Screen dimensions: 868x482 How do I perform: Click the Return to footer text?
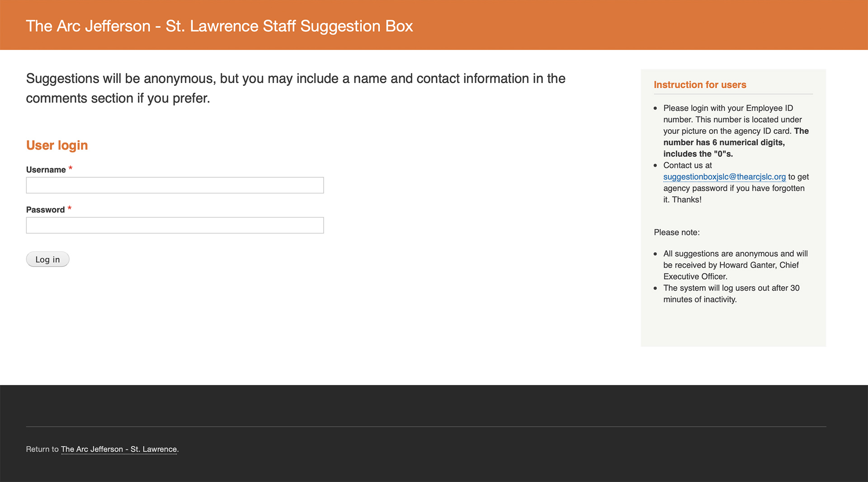(42, 449)
